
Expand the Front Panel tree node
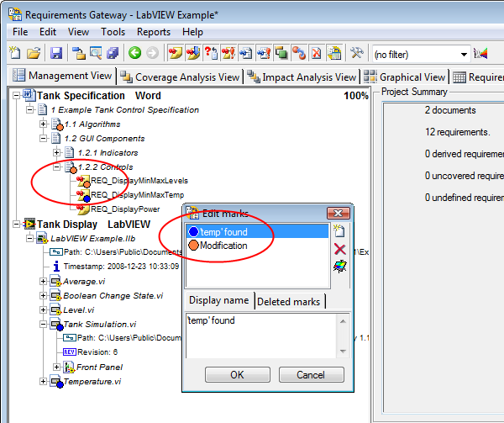(59, 367)
